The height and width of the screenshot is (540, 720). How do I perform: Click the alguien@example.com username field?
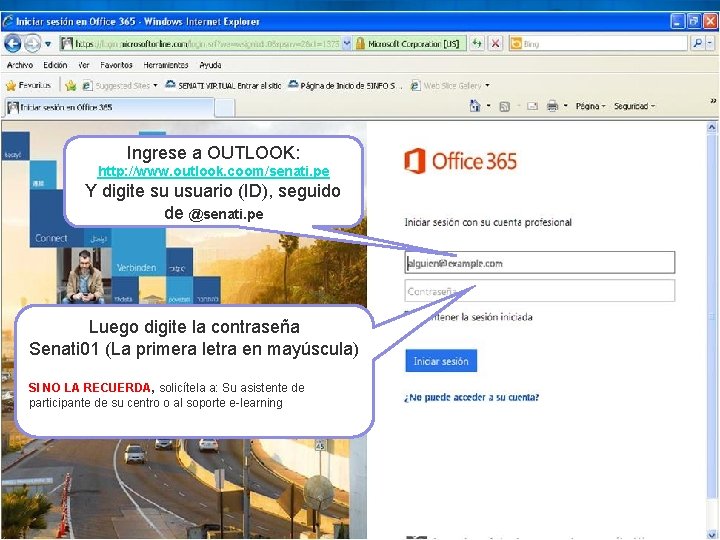(540, 263)
